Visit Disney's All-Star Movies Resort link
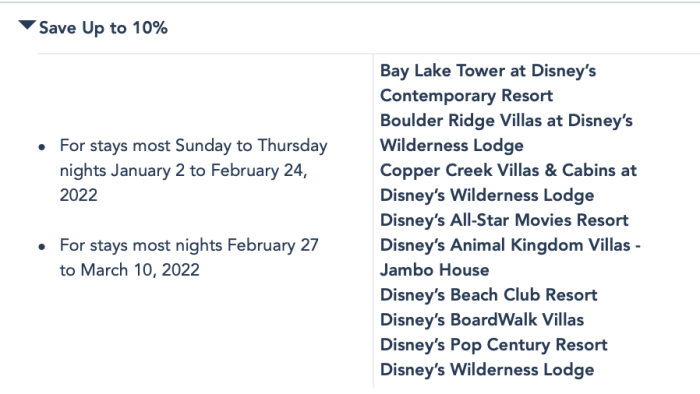 point(504,220)
